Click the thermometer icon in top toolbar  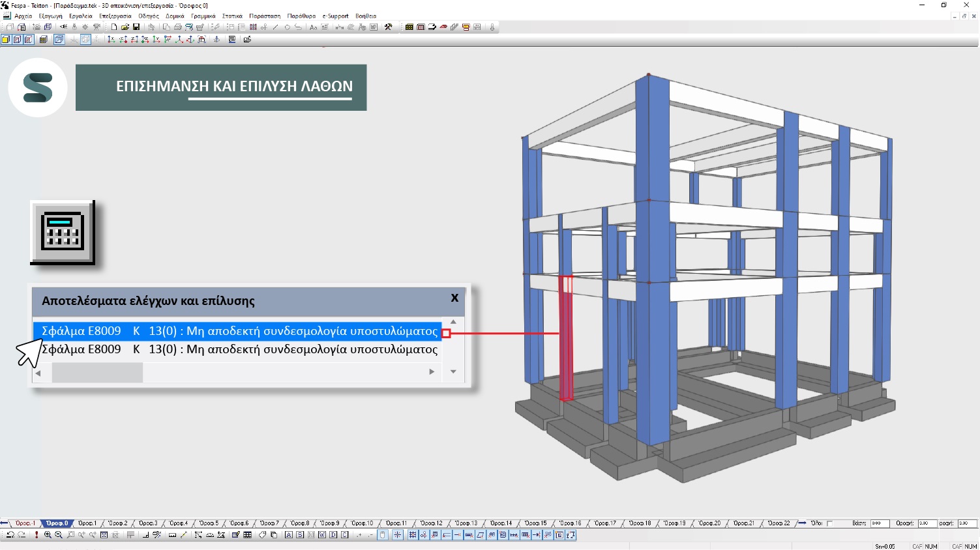click(492, 27)
